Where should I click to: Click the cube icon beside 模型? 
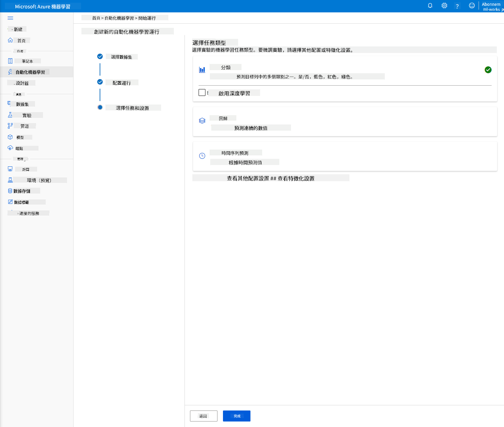(10, 137)
